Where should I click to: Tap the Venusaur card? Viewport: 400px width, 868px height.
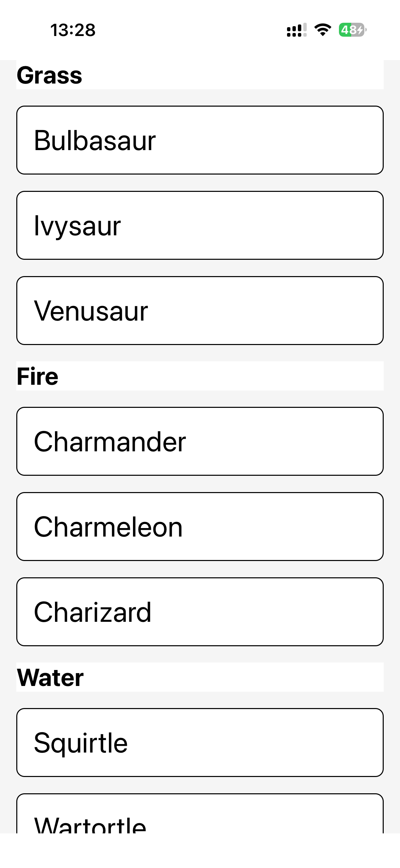pos(200,311)
